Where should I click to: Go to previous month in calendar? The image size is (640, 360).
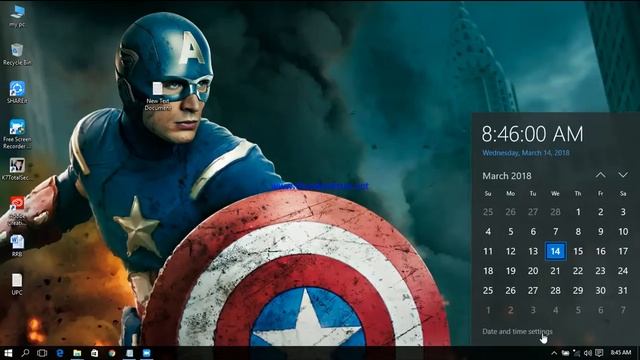(x=600, y=175)
